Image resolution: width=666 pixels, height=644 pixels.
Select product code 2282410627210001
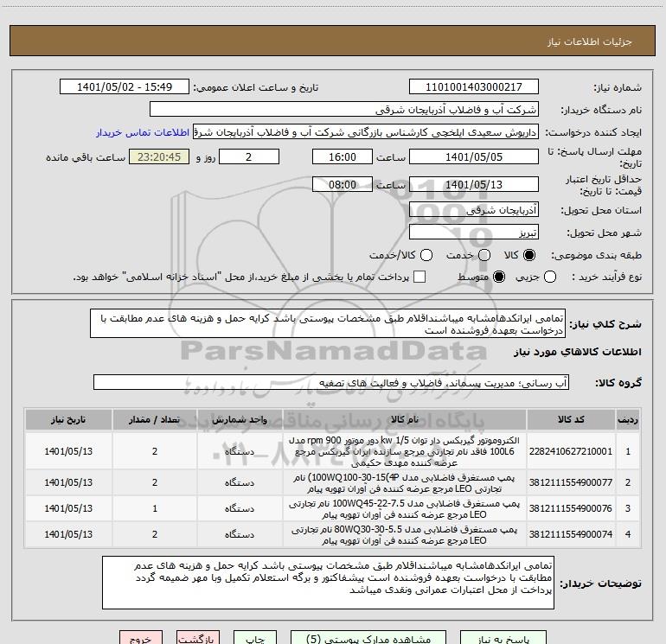(571, 451)
